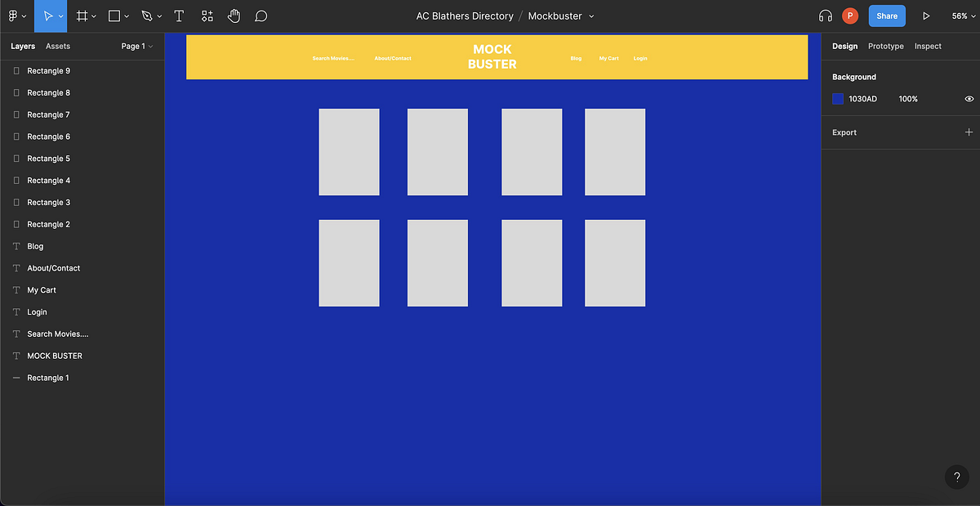The width and height of the screenshot is (980, 506).
Task: Open the Mockbuster file name dropdown
Action: point(592,16)
